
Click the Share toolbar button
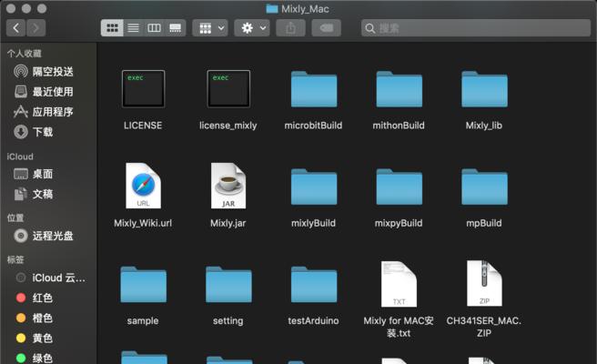291,28
